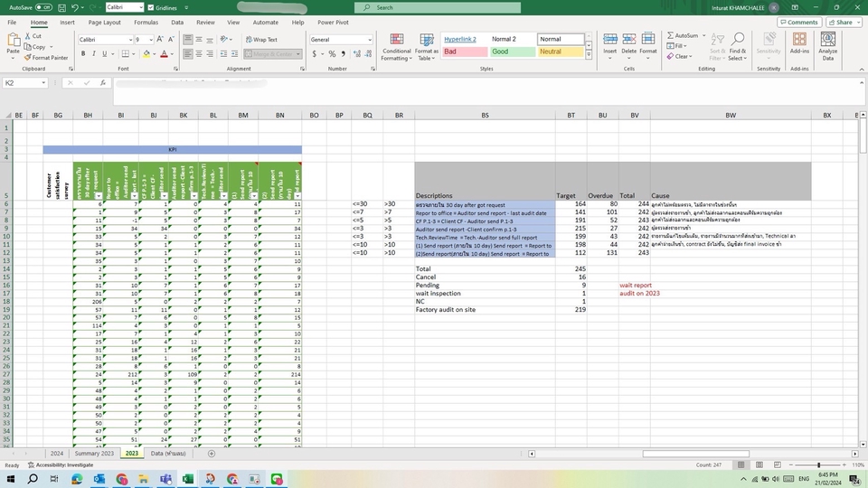Click the Comma Style icon
868x488 pixels.
[x=344, y=54]
